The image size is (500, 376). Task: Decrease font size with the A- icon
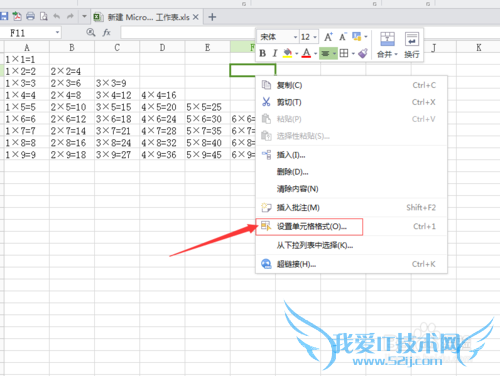[x=343, y=37]
